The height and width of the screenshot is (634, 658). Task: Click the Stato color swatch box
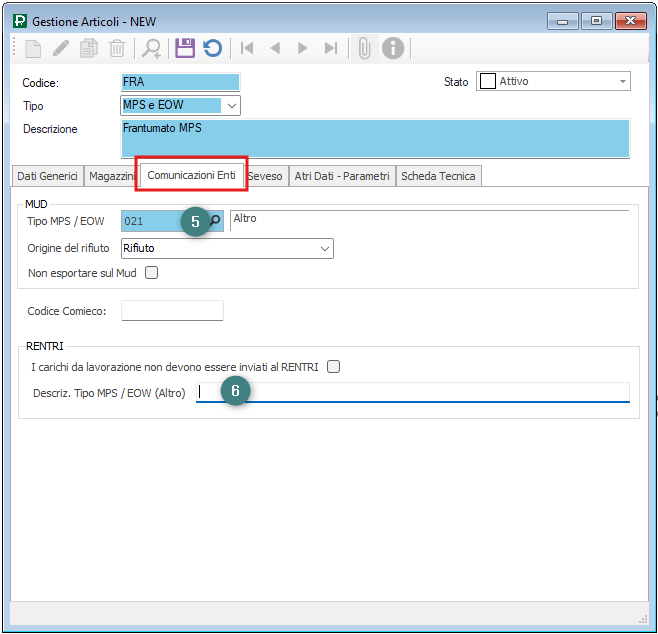(488, 82)
